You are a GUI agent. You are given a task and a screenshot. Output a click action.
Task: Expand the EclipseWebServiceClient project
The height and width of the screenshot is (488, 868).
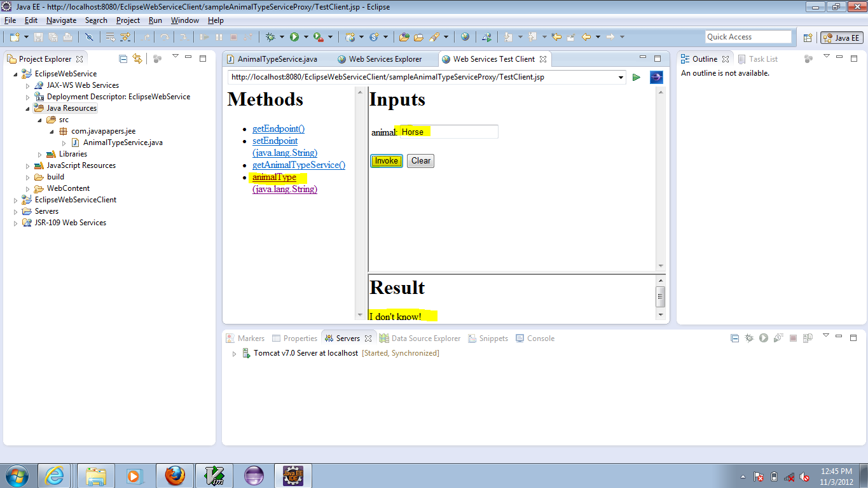pyautogui.click(x=15, y=200)
